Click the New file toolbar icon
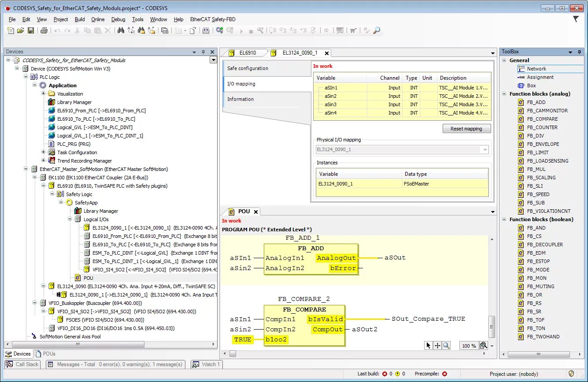Screen dimensions: 588x382 tap(11, 30)
